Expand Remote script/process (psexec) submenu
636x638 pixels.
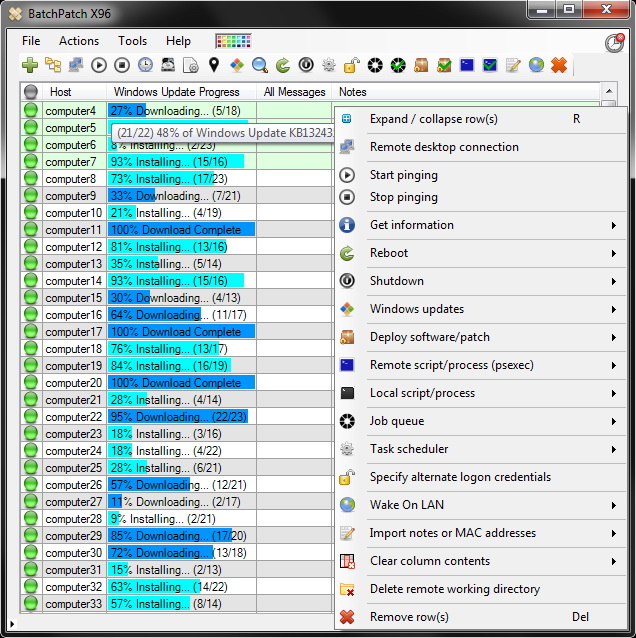(x=481, y=365)
